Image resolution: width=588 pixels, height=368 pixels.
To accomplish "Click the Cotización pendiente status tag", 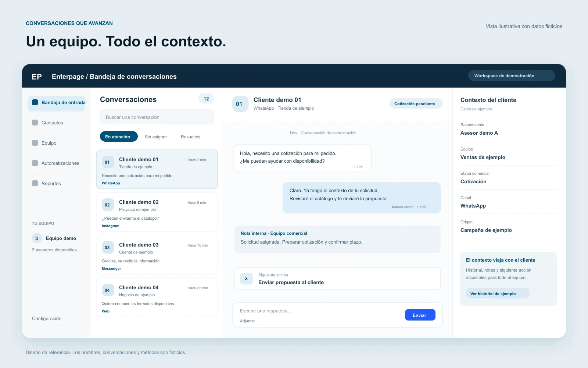I will (x=416, y=104).
